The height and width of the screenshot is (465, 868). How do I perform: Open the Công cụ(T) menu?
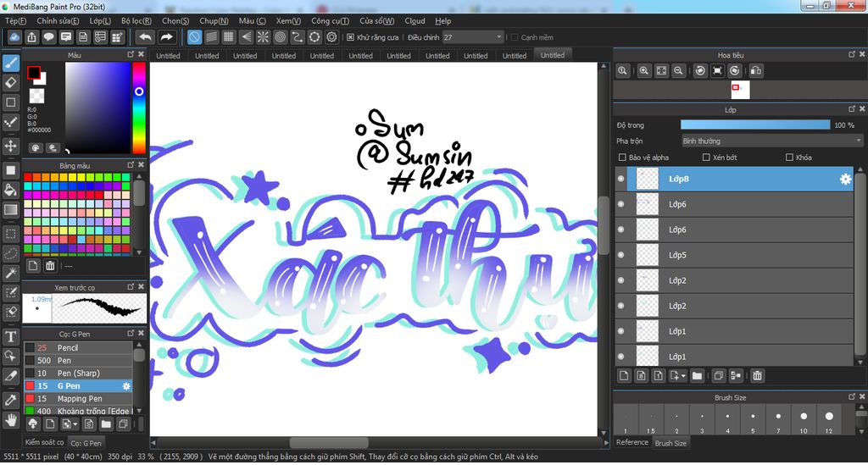click(x=330, y=21)
